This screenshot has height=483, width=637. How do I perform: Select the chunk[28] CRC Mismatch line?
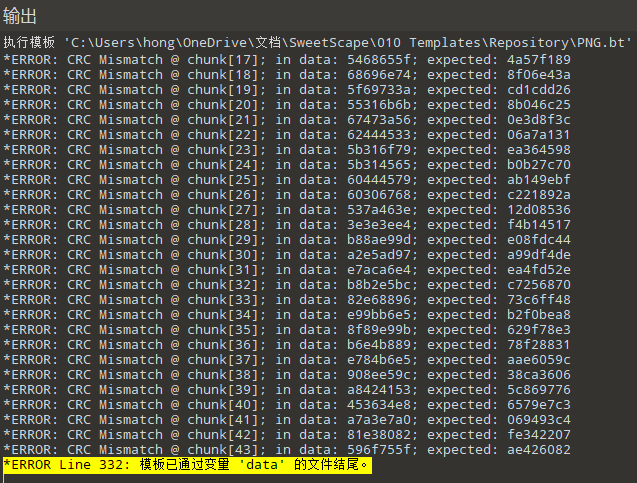pyautogui.click(x=287, y=225)
